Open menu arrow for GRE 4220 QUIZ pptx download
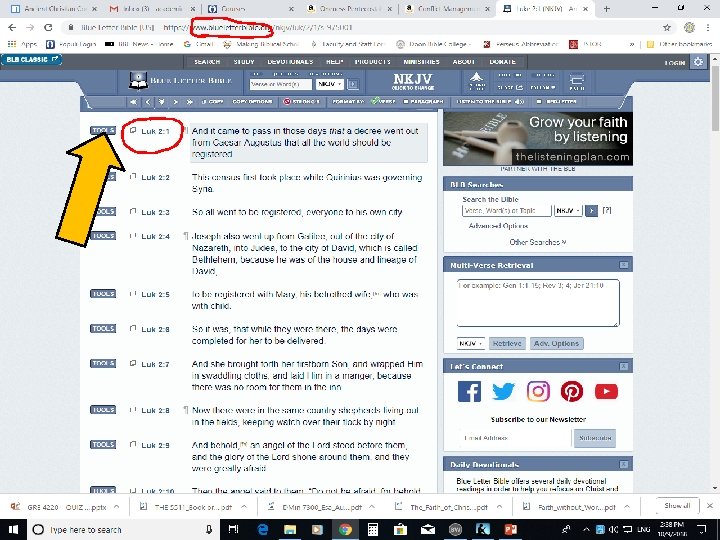This screenshot has width=720, height=540. (117, 507)
